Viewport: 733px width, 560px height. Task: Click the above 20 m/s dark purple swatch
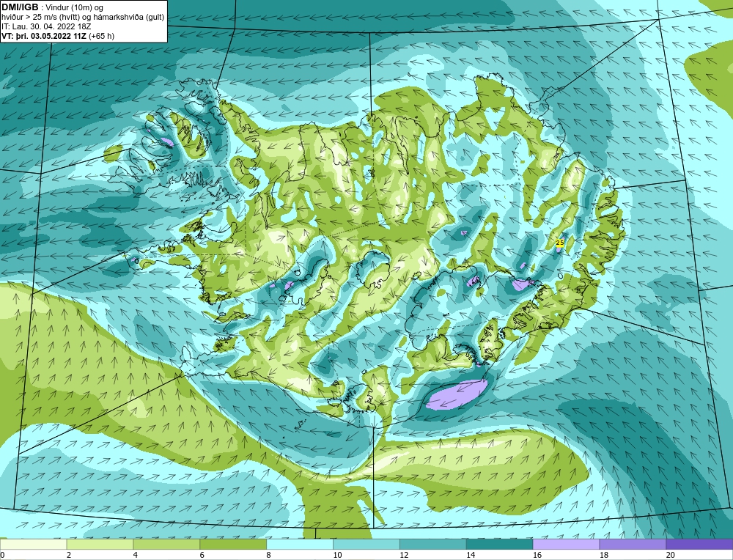coord(699,544)
